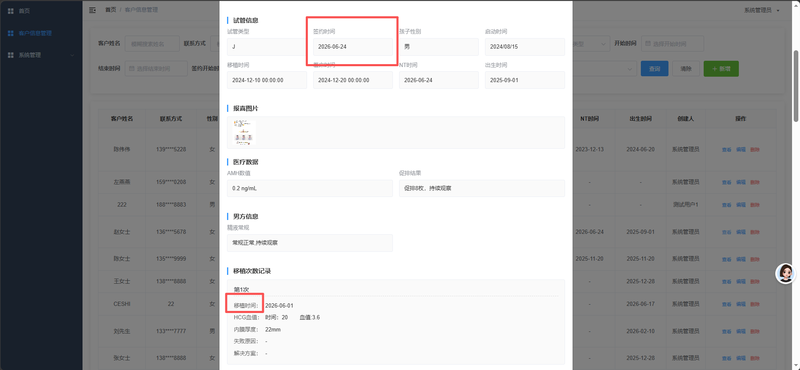Viewport: 800px width, 370px height.
Task: Click the green 新增 button
Action: [x=721, y=68]
